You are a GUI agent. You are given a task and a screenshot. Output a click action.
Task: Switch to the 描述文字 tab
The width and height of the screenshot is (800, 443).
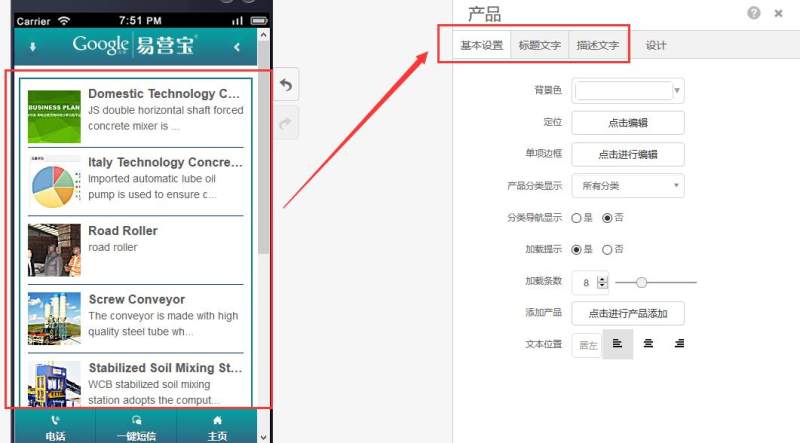[x=598, y=45]
